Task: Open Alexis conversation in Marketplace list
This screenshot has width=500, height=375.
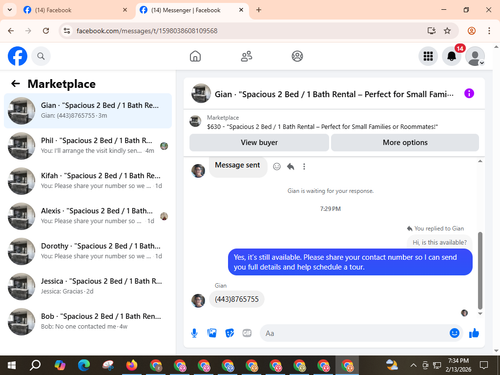Action: (x=88, y=216)
